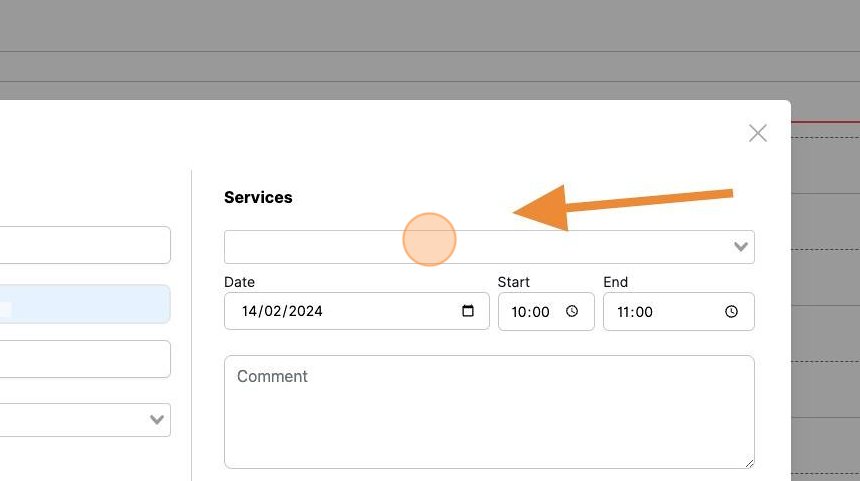
Task: Click the Comment box resize handle
Action: click(749, 463)
